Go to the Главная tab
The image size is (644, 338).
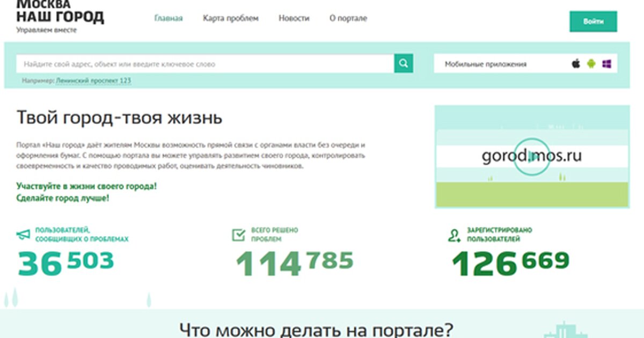pyautogui.click(x=169, y=18)
